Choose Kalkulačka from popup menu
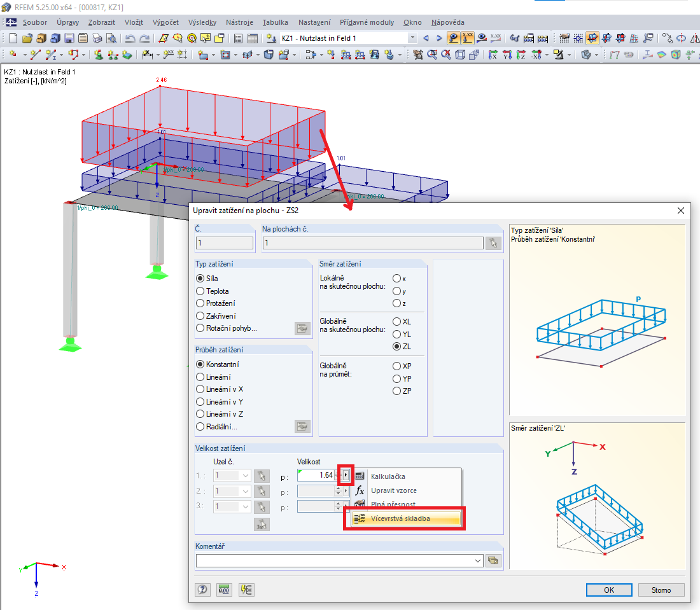The image size is (700, 610). (406, 476)
